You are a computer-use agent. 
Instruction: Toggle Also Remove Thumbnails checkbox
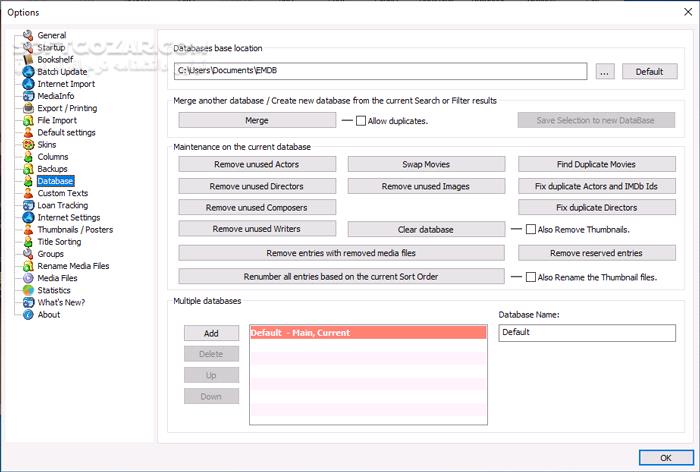[532, 230]
